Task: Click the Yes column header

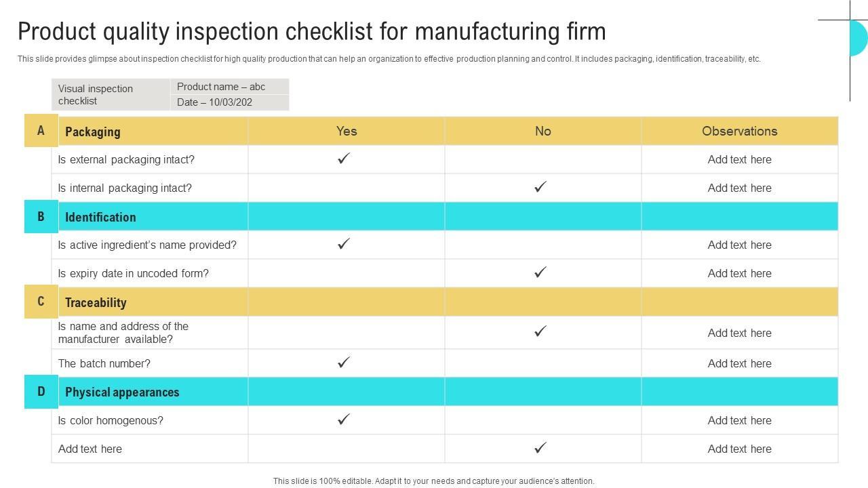Action: [x=347, y=131]
